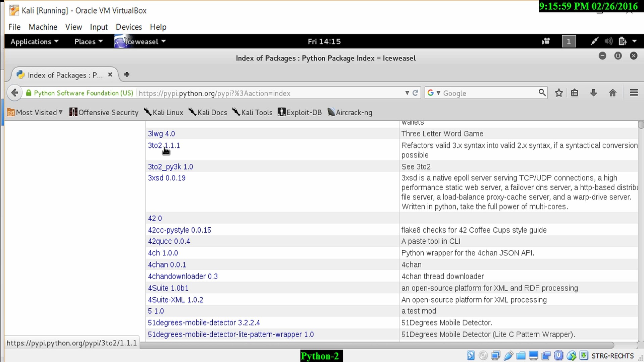Click VirtualBox network status icon
This screenshot has width=644, height=362.
(495, 356)
